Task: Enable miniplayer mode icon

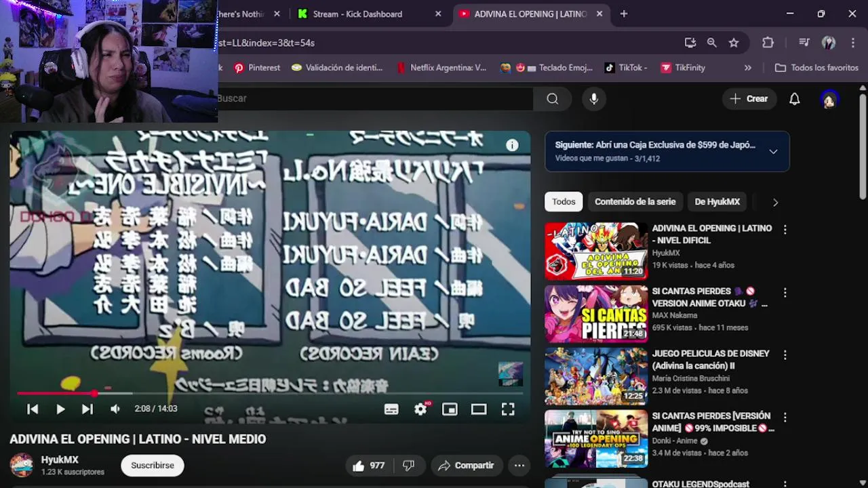Action: (450, 409)
